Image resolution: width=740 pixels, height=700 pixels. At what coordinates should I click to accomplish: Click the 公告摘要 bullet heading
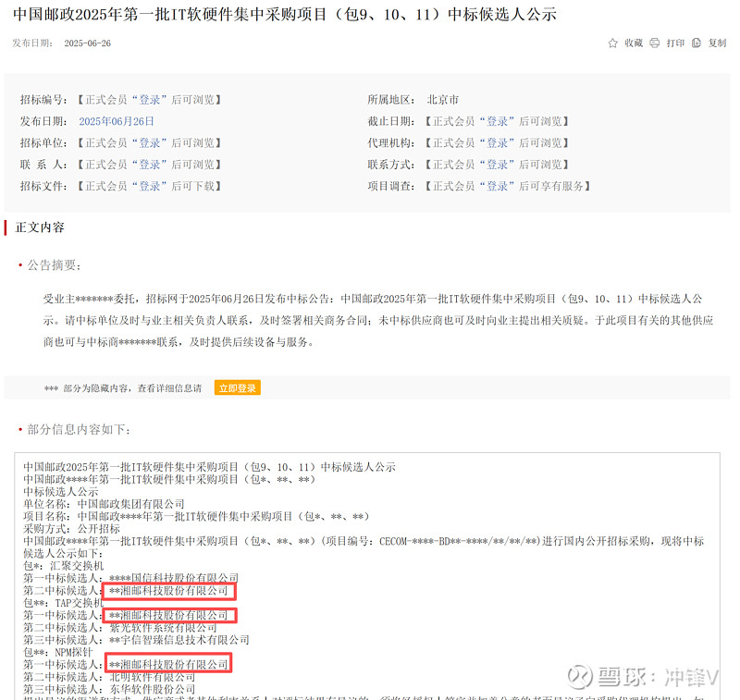54,265
